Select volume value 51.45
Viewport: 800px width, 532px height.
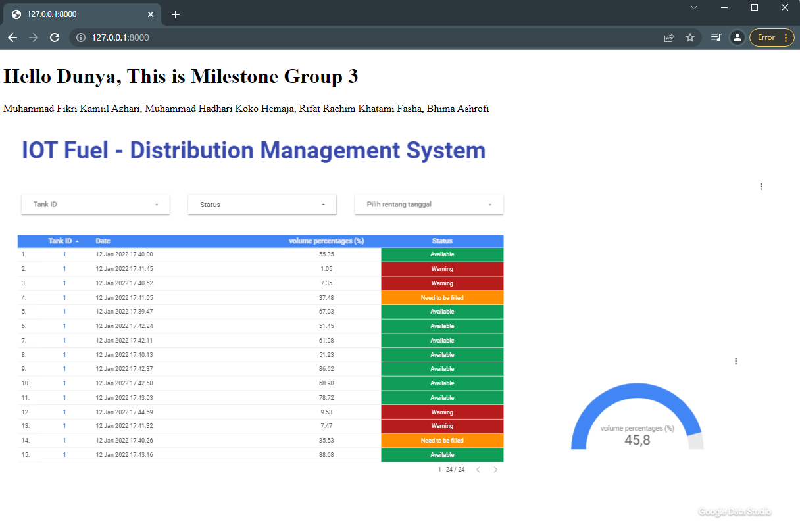tap(326, 326)
